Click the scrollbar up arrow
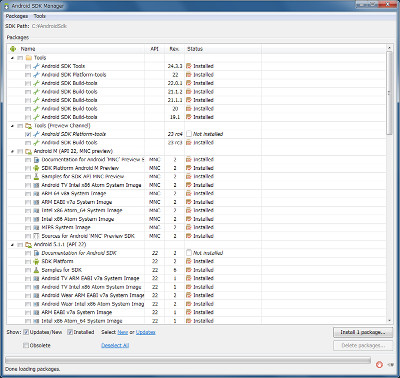 click(389, 48)
